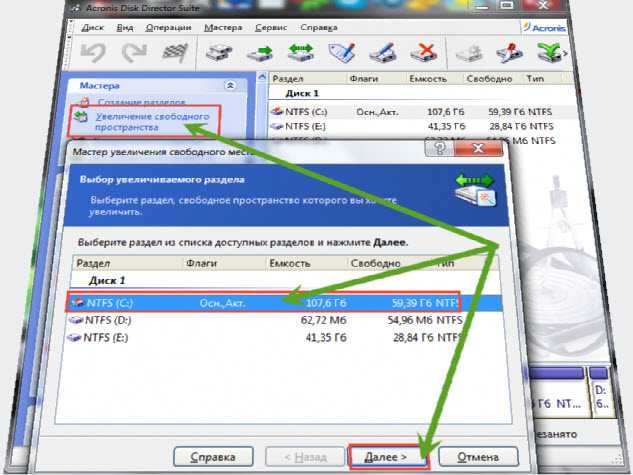
Task: Click the green check disk toolbar icon
Action: pyautogui.click(x=549, y=52)
